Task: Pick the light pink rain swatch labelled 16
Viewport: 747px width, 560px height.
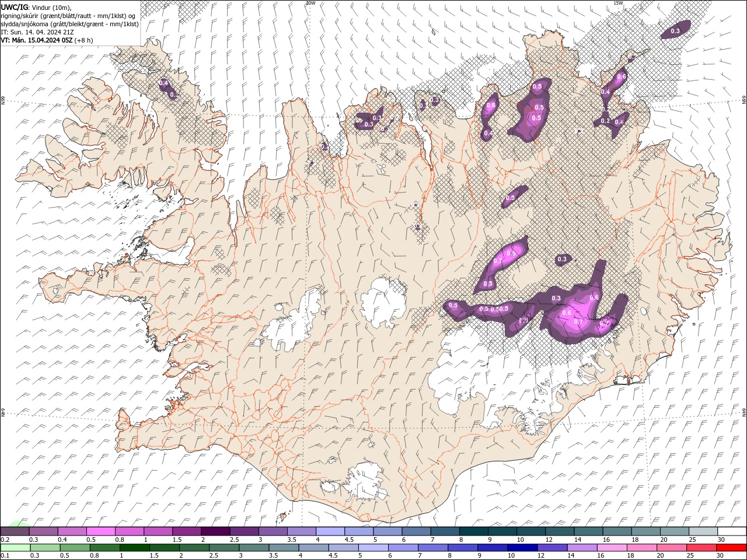Action: click(x=611, y=548)
